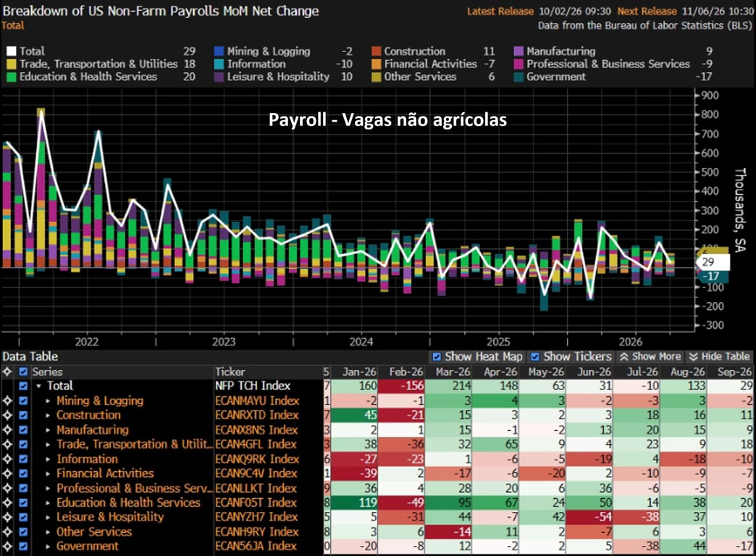Click the Hide Table button
Image resolution: width=756 pixels, height=556 pixels.
(x=719, y=357)
